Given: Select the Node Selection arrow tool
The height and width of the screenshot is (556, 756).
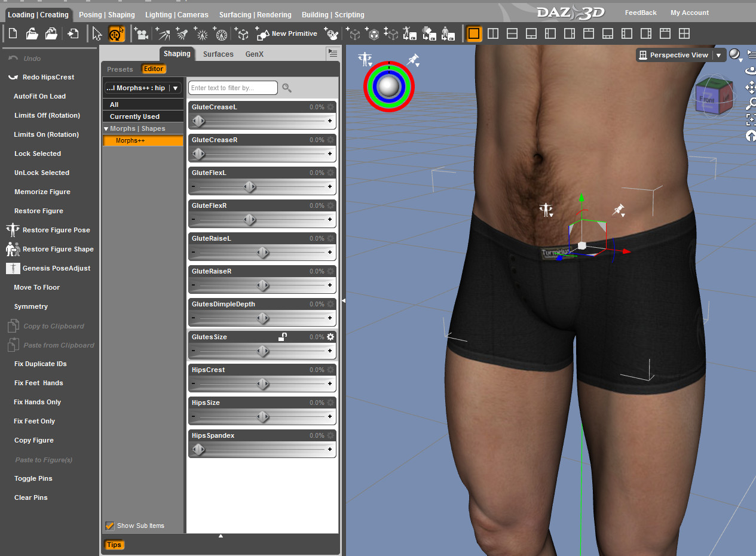Looking at the screenshot, I should (97, 33).
